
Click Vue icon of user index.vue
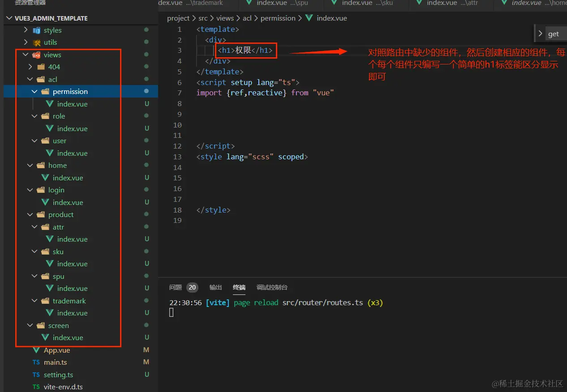point(50,153)
